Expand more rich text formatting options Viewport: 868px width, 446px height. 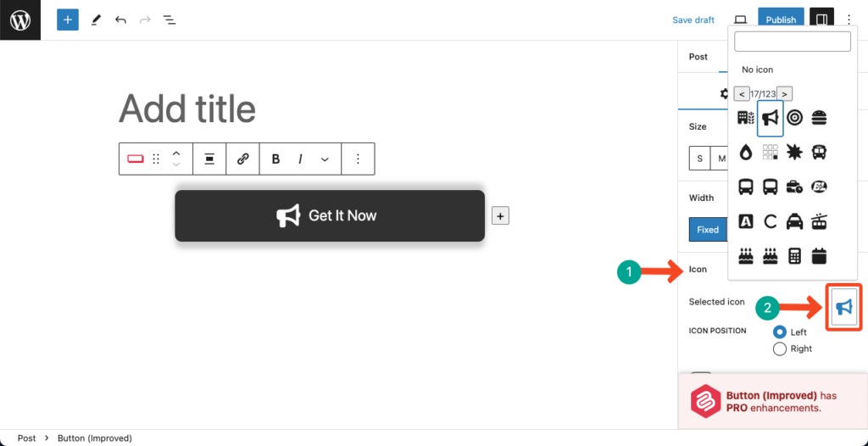pyautogui.click(x=325, y=159)
